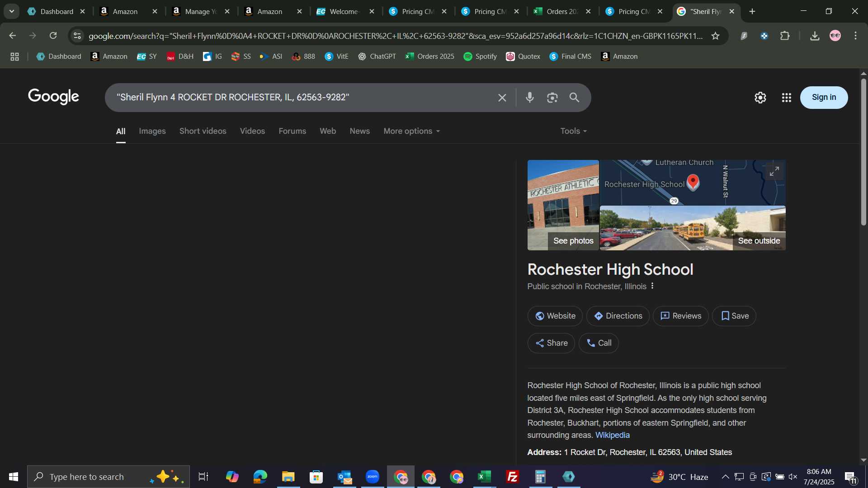Open a new browser tab
The image size is (868, 488).
tap(752, 11)
